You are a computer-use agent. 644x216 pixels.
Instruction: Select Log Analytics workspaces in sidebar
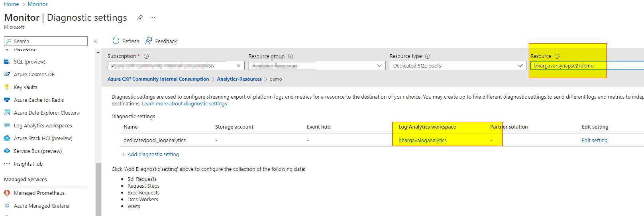tap(43, 125)
